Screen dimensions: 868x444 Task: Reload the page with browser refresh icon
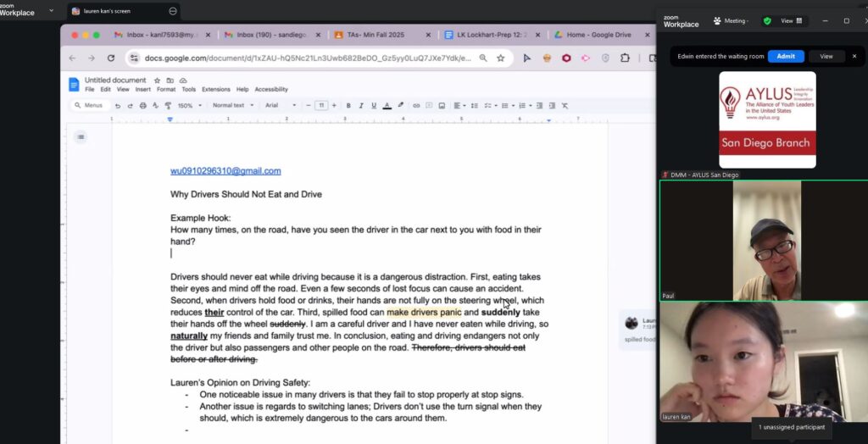(110, 58)
